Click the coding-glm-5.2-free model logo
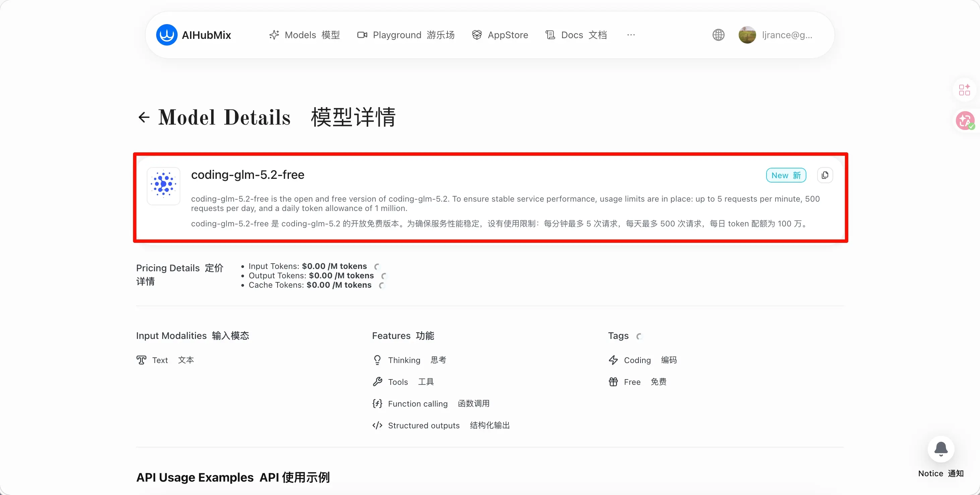 (x=164, y=186)
